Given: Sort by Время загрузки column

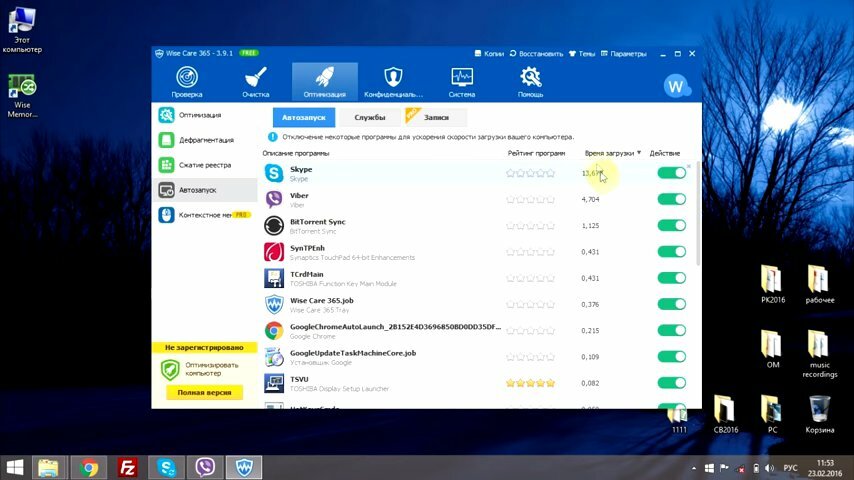Looking at the screenshot, I should [612, 153].
